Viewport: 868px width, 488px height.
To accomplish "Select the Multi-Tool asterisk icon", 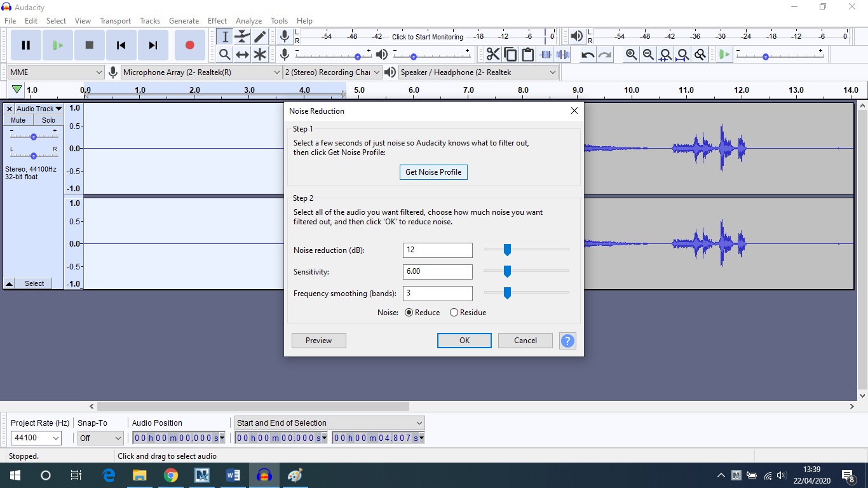I will tap(259, 55).
